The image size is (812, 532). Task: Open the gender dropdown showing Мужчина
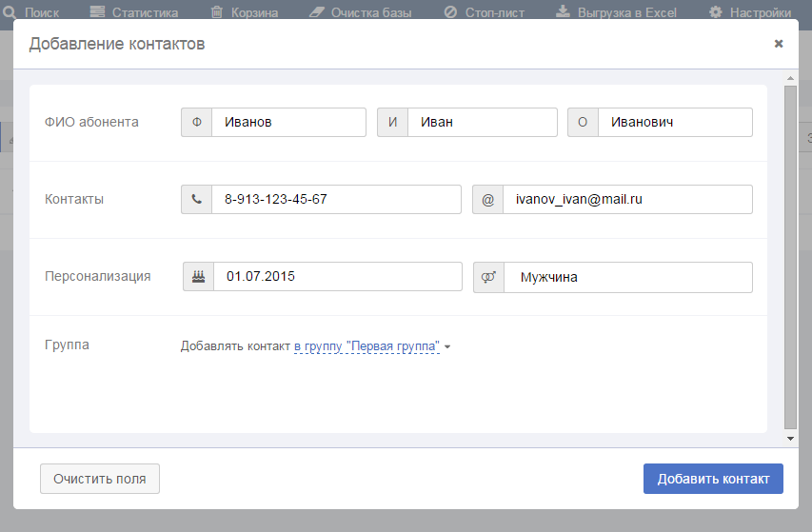[x=628, y=277]
